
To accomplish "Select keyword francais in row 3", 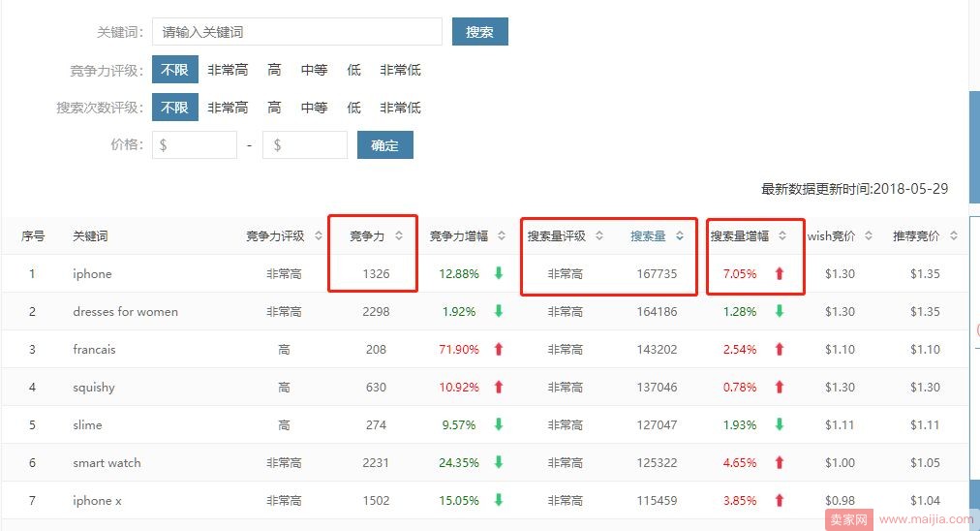I will [94, 350].
